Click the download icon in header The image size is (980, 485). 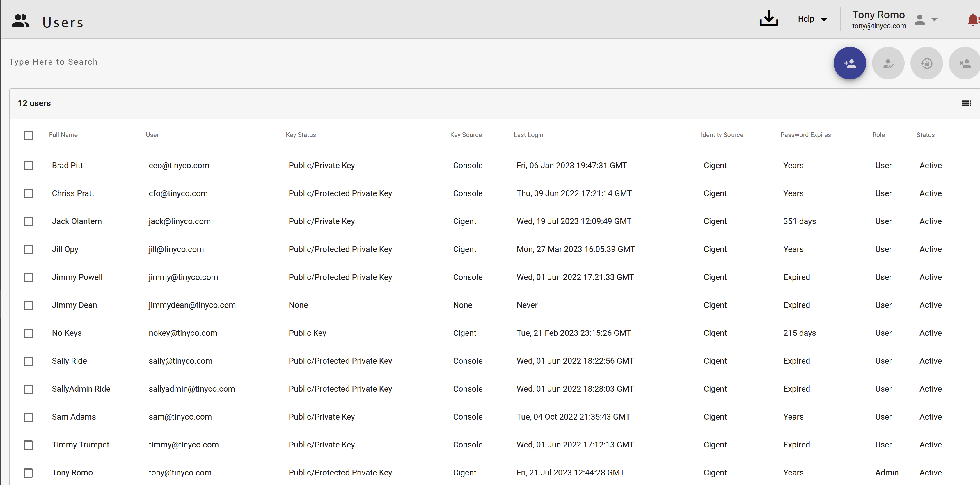coord(768,19)
